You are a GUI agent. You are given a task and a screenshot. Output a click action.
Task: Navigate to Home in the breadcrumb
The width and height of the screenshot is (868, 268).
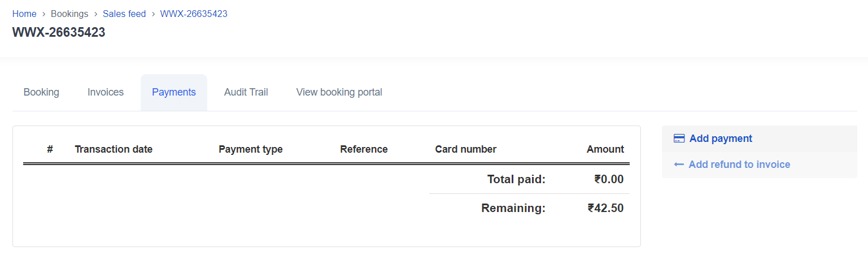coord(24,14)
